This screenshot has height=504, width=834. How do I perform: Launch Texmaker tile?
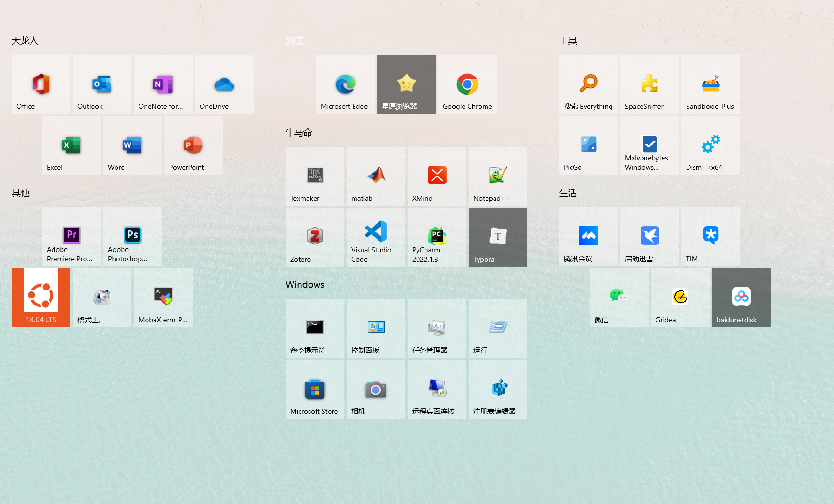[x=315, y=176]
